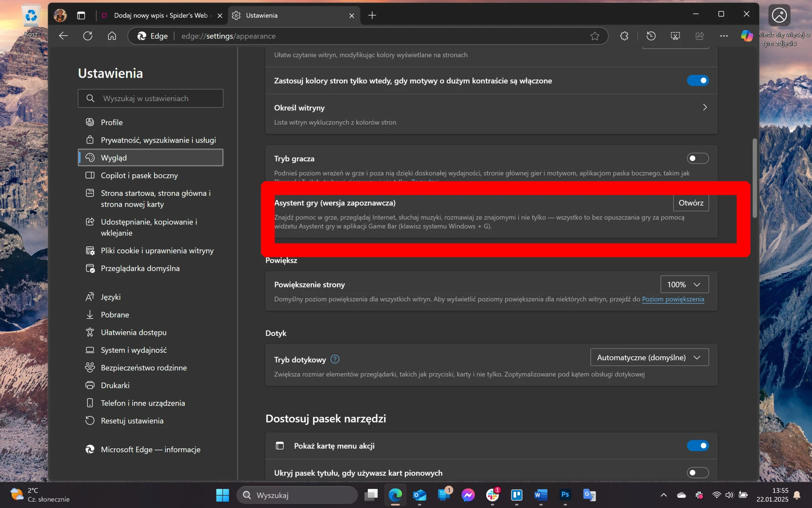Open the tab actions menu icon
Viewport: 812px width, 508px height.
[x=81, y=15]
